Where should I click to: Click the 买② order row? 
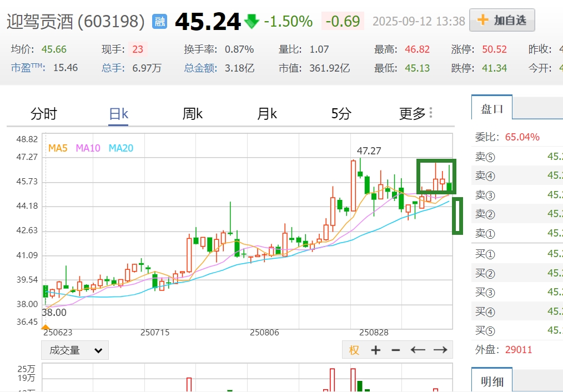(x=517, y=273)
